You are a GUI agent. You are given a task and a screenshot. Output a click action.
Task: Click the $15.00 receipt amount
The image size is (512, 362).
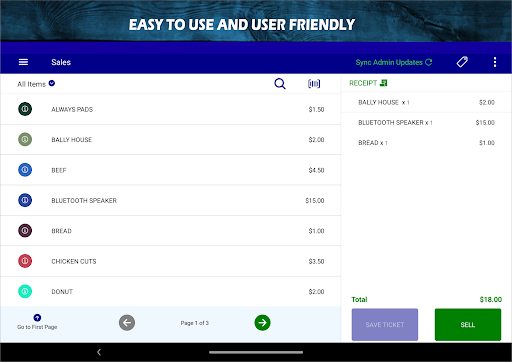coord(485,123)
